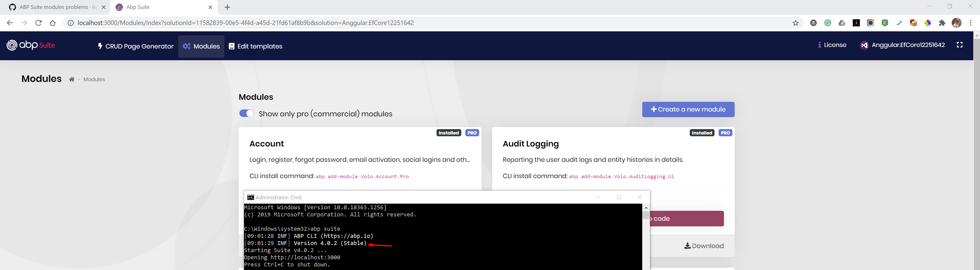Click the 'Create a new module' button
Viewport: 980px width, 270px height.
point(688,109)
